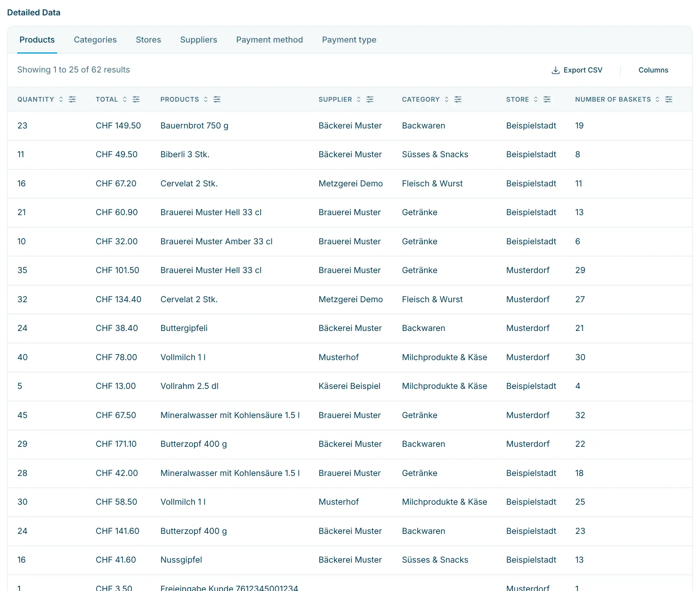The height and width of the screenshot is (591, 700).
Task: Open the Suppliers tab
Action: pos(198,40)
